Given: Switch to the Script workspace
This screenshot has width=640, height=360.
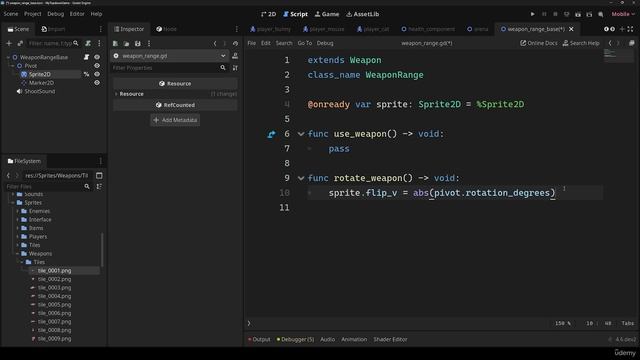Looking at the screenshot, I should 296,14.
